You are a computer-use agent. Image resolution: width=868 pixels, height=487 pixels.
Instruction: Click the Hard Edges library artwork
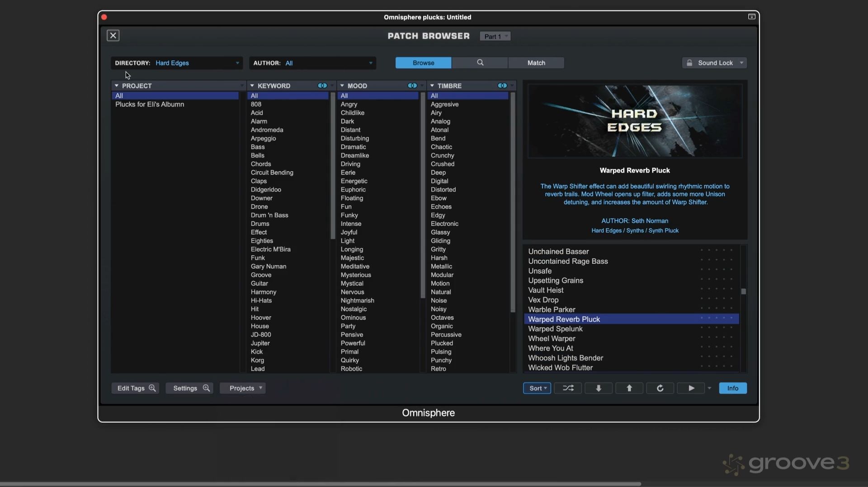point(635,121)
